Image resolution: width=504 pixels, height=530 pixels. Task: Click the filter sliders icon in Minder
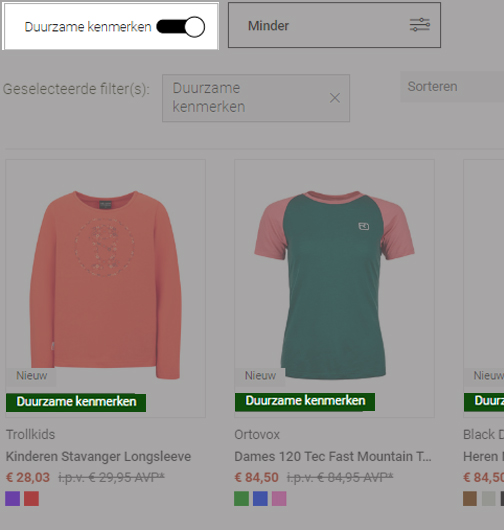pos(419,25)
